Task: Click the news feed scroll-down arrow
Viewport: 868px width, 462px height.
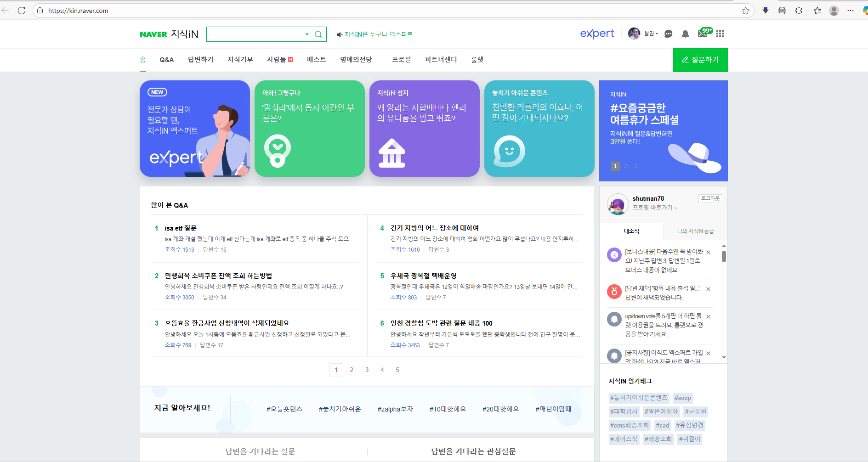Action: tap(724, 357)
